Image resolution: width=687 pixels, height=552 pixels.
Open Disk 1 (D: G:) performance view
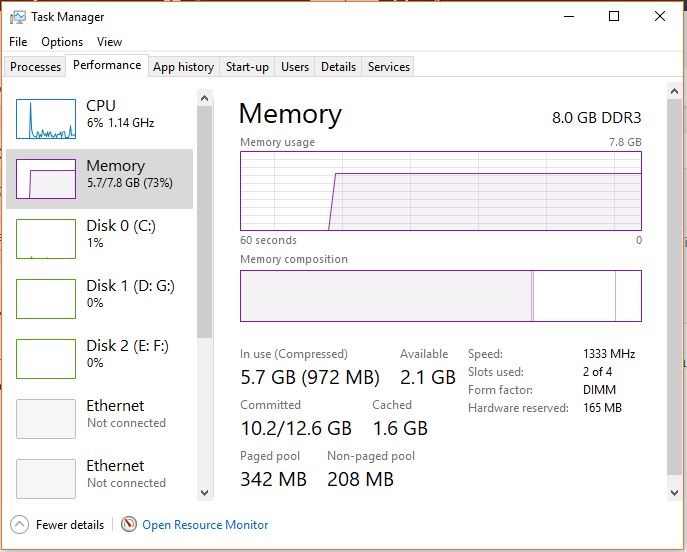(x=99, y=299)
